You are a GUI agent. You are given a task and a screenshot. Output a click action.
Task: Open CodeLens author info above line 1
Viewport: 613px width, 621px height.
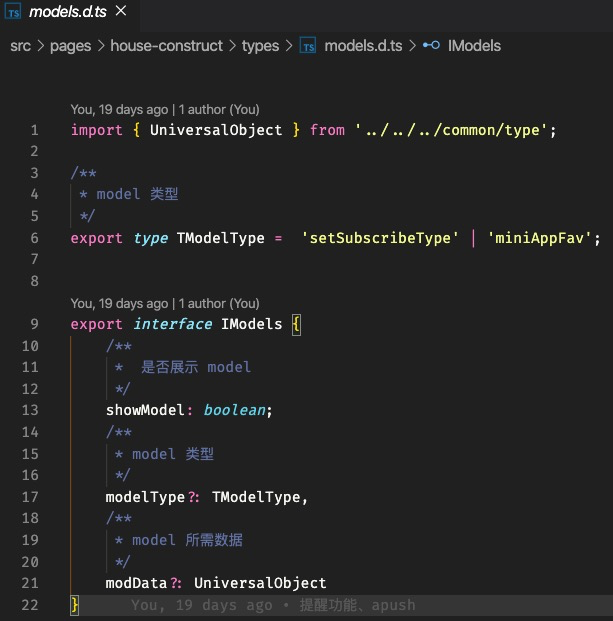165,109
